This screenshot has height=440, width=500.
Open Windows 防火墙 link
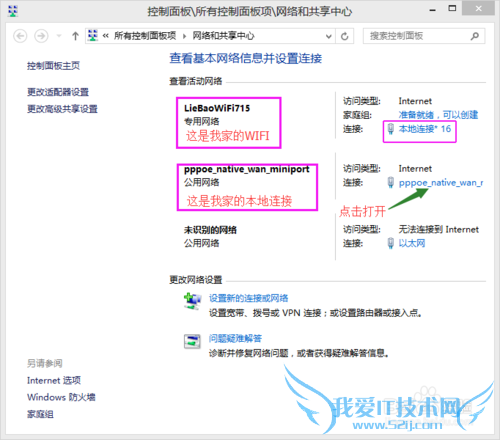pos(61,397)
